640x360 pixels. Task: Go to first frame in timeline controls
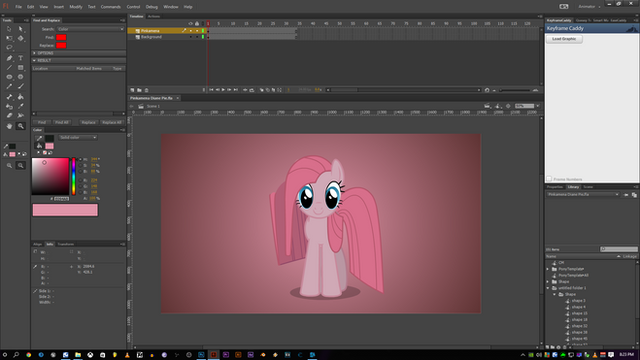(211, 90)
